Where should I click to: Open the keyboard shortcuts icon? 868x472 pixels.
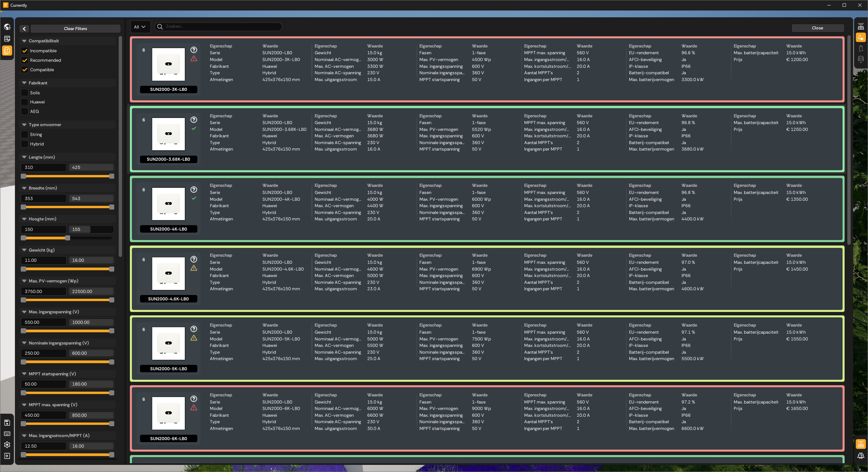point(7,434)
